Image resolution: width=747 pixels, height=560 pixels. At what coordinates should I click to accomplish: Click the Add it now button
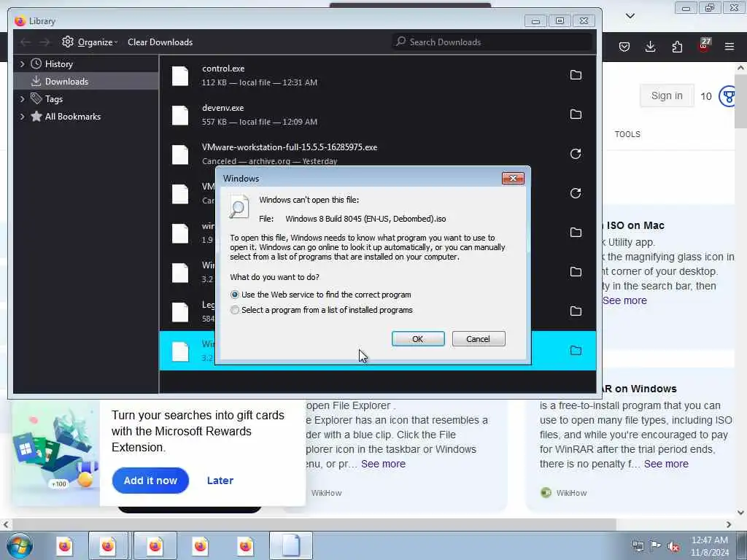pyautogui.click(x=150, y=481)
